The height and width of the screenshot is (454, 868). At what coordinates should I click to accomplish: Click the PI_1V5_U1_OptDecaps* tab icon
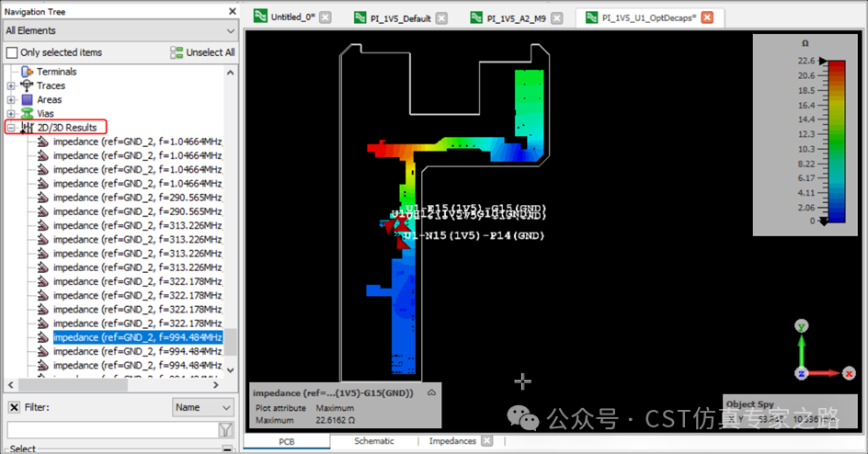(591, 17)
